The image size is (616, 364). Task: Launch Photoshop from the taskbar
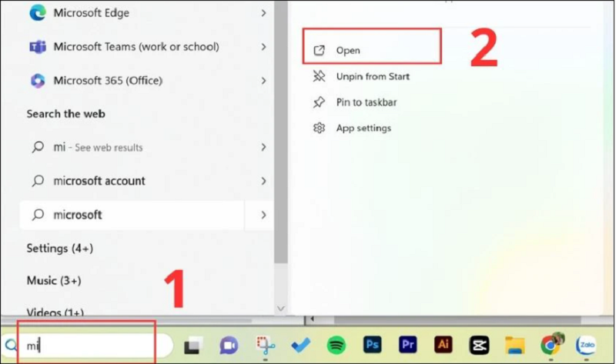coord(372,345)
